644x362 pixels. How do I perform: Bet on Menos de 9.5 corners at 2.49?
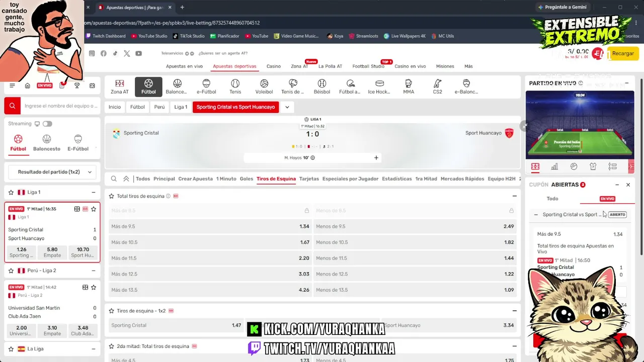tap(415, 226)
